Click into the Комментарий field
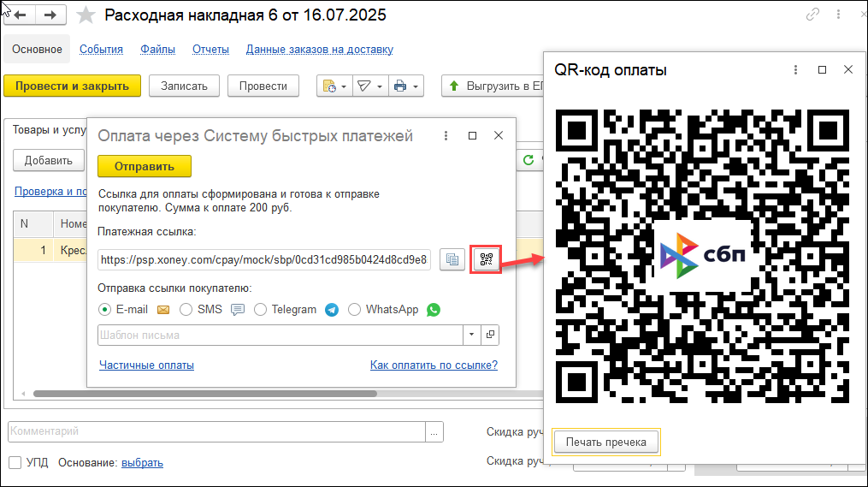This screenshot has width=868, height=487. (x=216, y=432)
